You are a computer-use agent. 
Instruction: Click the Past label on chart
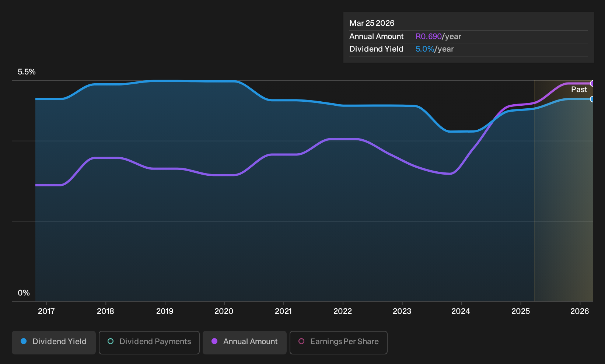pyautogui.click(x=579, y=90)
